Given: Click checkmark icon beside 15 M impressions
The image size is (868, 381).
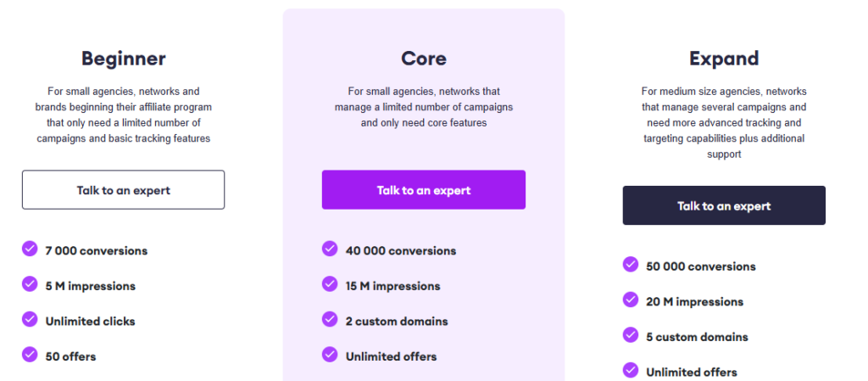Looking at the screenshot, I should [x=330, y=284].
